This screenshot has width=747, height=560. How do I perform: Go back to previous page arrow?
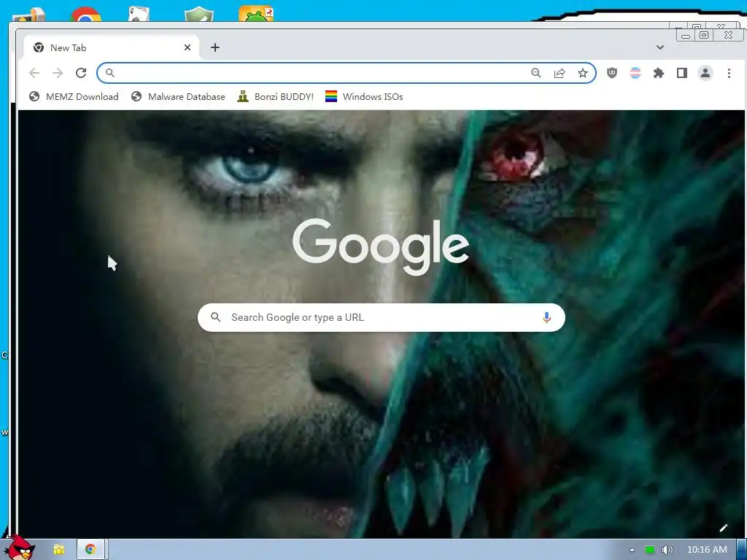click(34, 73)
